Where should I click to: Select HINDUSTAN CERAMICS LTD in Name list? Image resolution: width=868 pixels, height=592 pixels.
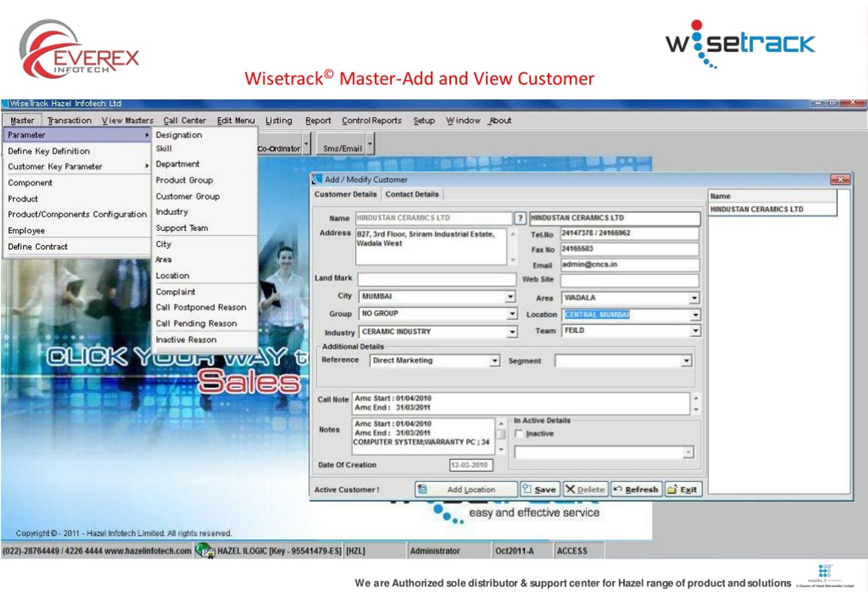(772, 209)
